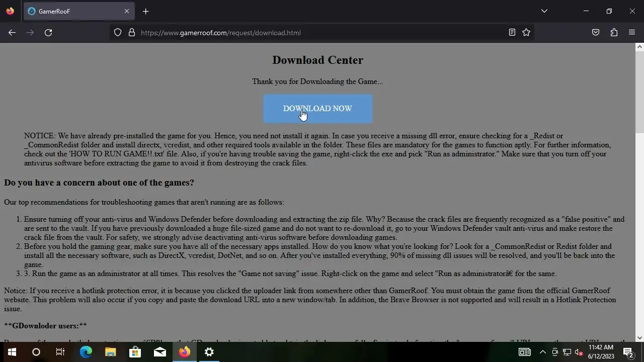Expand the list all tabs dropdown arrow
The image size is (644, 362).
tap(544, 11)
